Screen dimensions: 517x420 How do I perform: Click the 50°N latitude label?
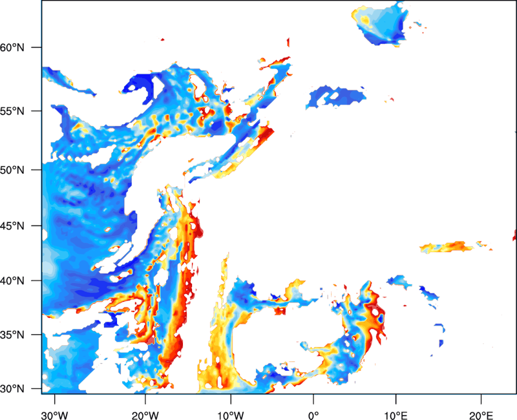[12, 170]
